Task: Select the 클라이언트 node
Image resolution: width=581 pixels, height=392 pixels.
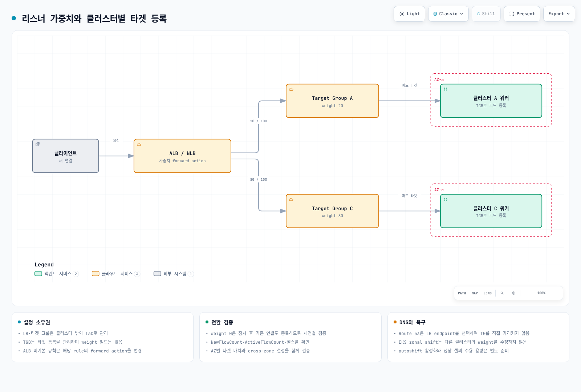Action: coord(66,156)
